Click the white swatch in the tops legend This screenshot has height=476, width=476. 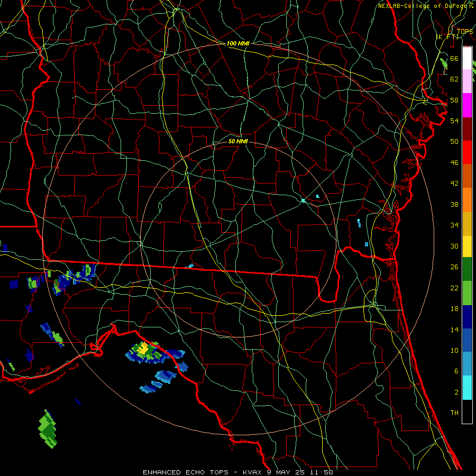467,58
